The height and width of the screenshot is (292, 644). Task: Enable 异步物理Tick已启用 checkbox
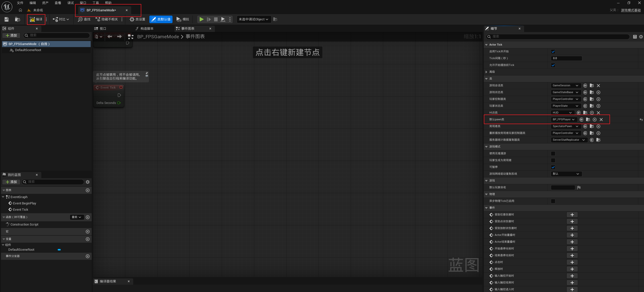[553, 201]
